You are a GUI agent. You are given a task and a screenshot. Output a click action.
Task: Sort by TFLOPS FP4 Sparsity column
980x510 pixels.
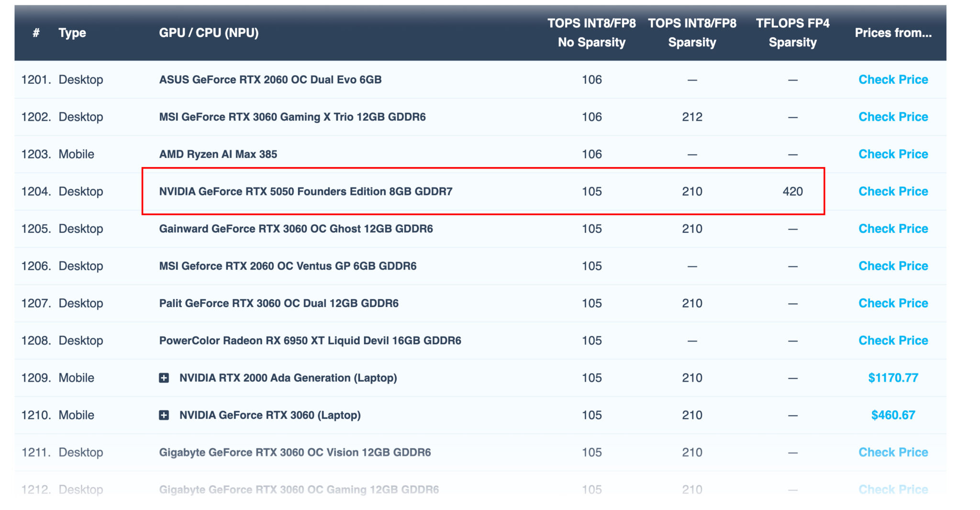coord(792,33)
